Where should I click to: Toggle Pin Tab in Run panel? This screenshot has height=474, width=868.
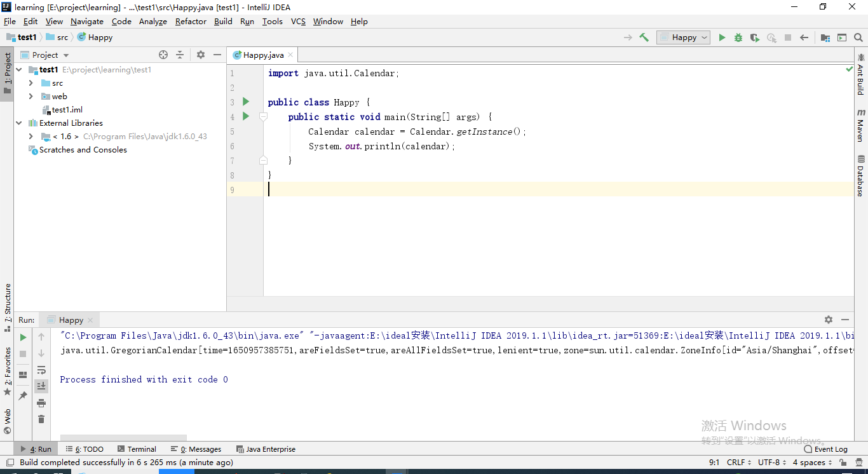point(23,395)
